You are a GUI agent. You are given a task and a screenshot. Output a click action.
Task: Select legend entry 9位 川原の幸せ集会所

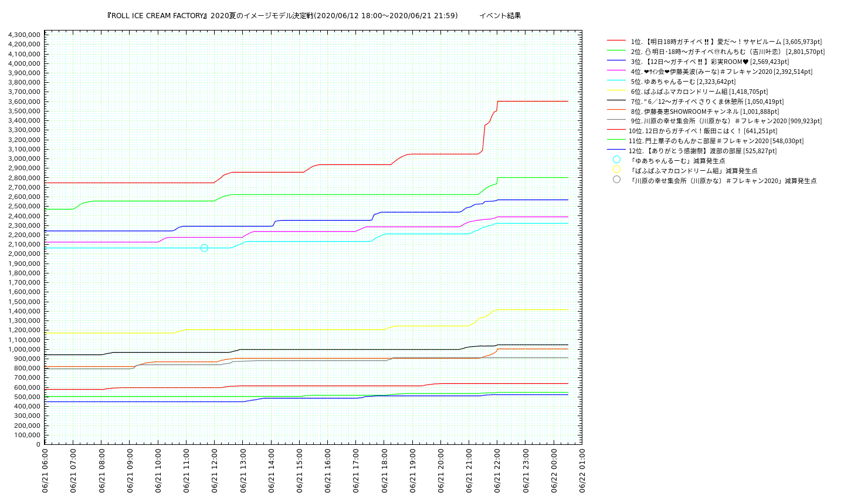726,121
